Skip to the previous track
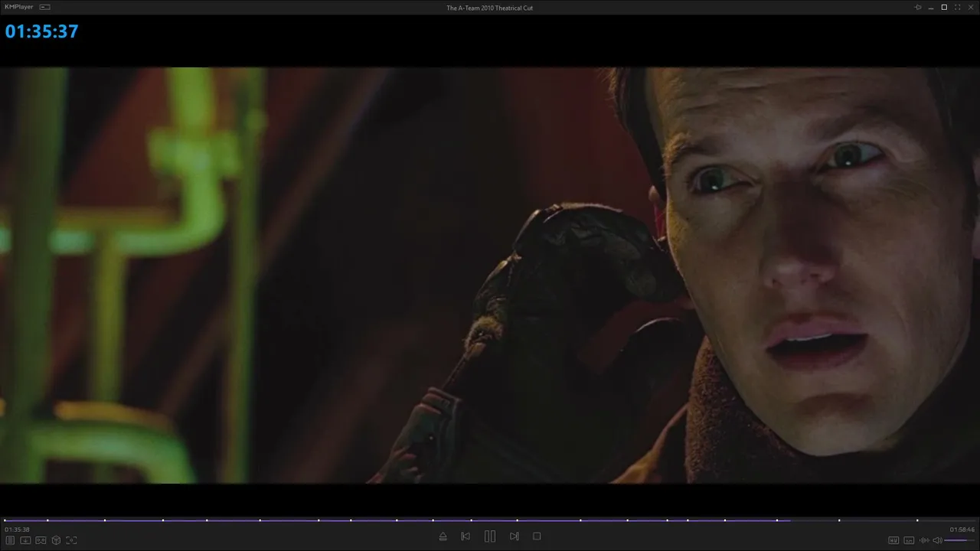This screenshot has height=551, width=980. pos(465,536)
